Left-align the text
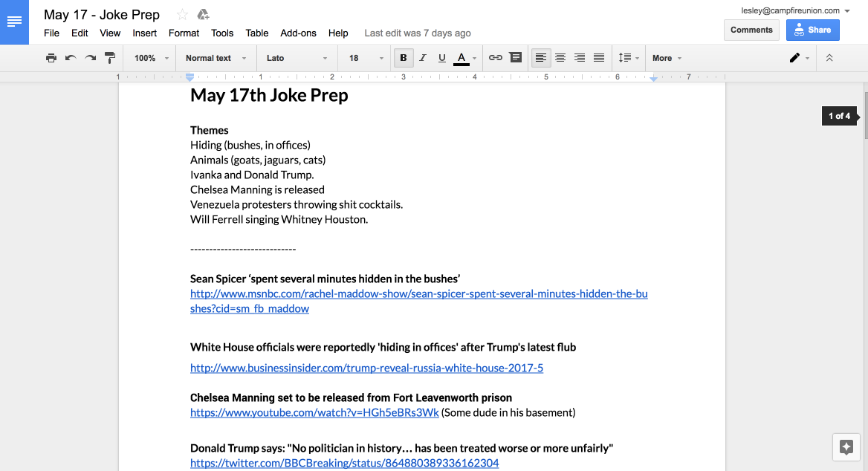The image size is (868, 471). [541, 58]
